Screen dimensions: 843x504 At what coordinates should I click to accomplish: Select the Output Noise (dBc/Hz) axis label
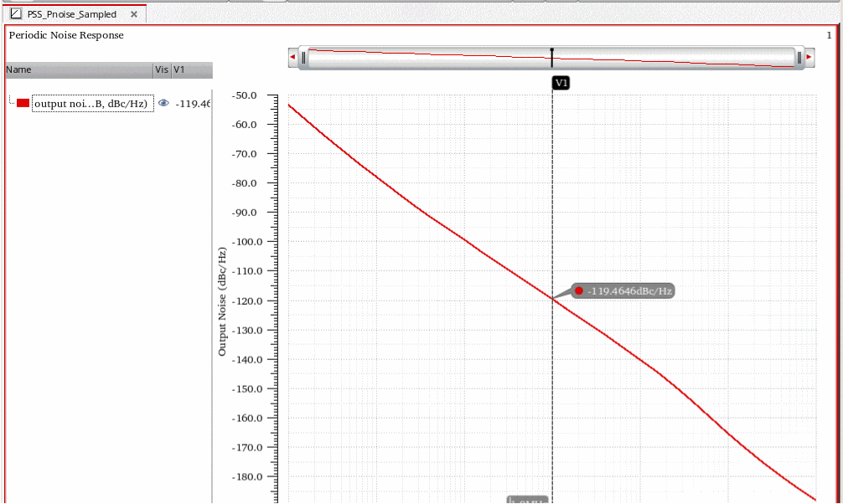pyautogui.click(x=222, y=301)
